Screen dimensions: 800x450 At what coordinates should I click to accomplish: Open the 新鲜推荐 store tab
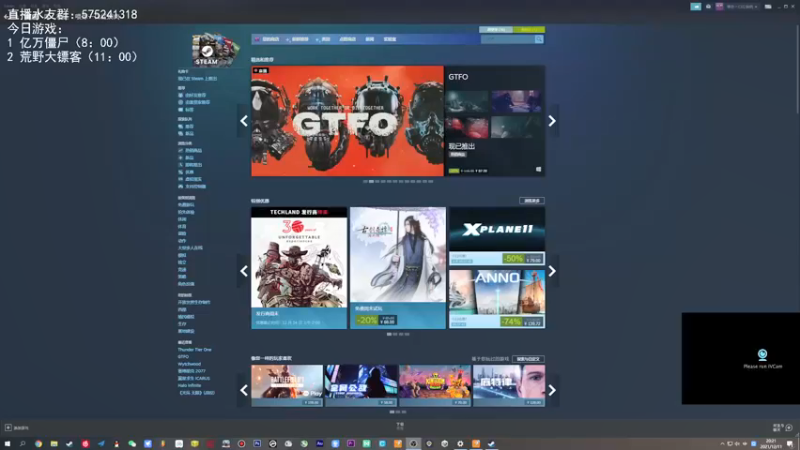[298, 39]
